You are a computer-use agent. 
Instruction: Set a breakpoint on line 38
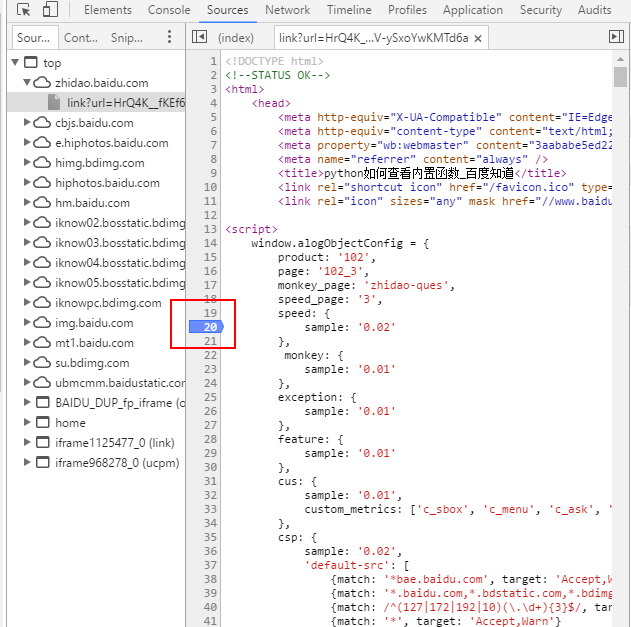pyautogui.click(x=210, y=579)
